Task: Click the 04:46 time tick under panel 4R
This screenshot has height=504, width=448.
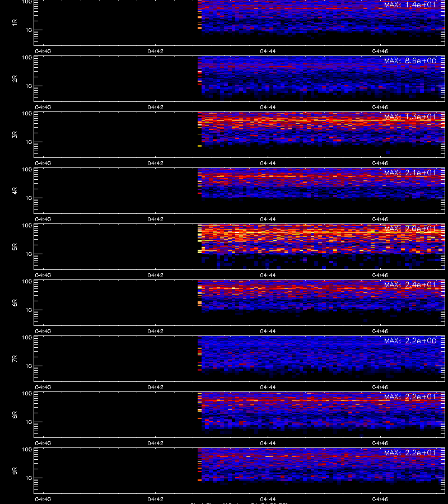Action: click(380, 219)
